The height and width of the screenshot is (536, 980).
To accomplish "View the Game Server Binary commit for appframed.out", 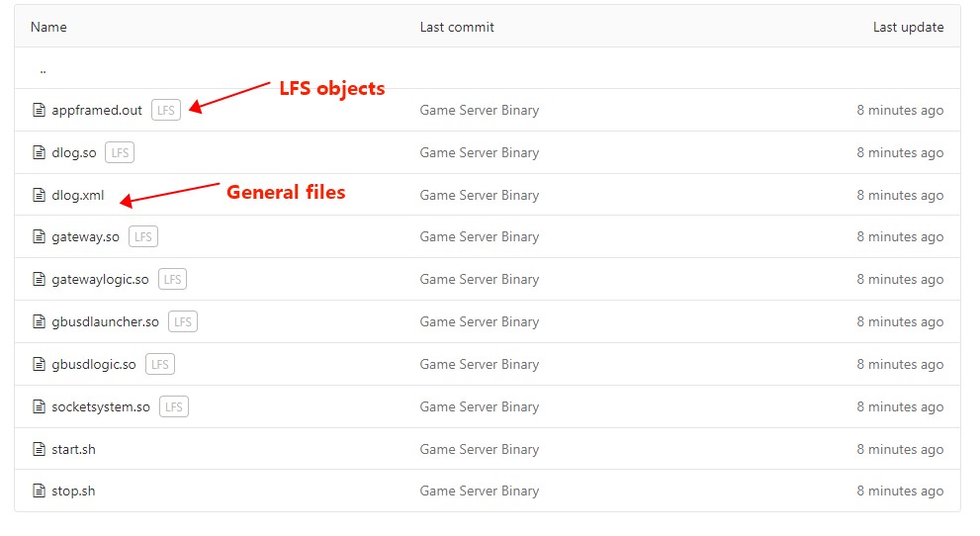I will [479, 111].
